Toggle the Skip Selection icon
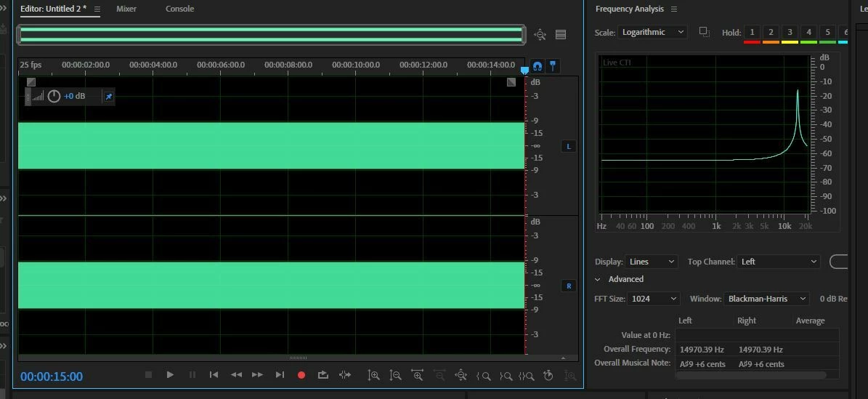The width and height of the screenshot is (868, 399). point(345,375)
